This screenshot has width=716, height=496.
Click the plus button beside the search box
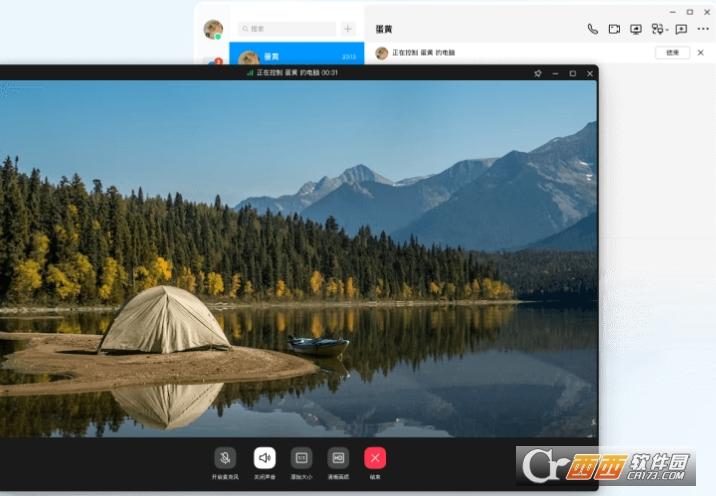348,29
